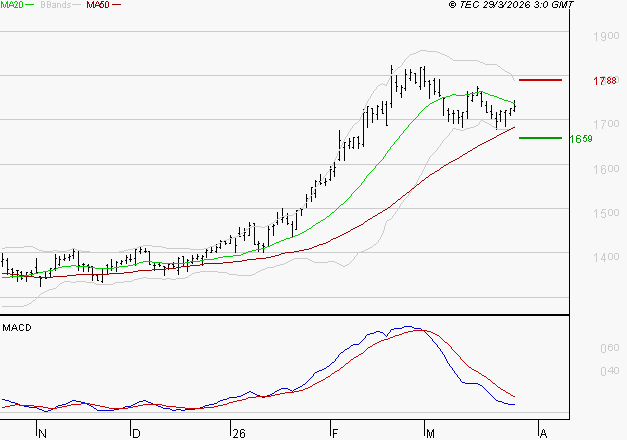Click the 060 MACD axis label
Viewport: 627px width, 440px height.
pos(610,348)
